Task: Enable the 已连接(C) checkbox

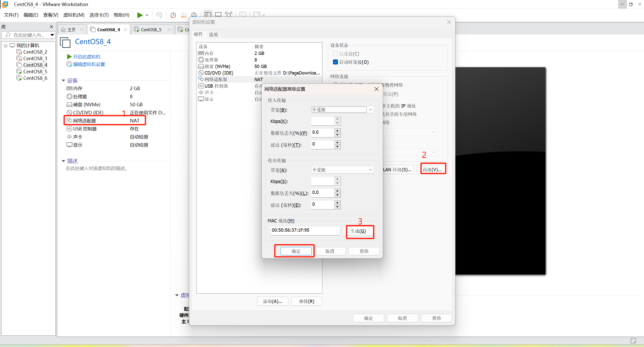Action: (335, 53)
